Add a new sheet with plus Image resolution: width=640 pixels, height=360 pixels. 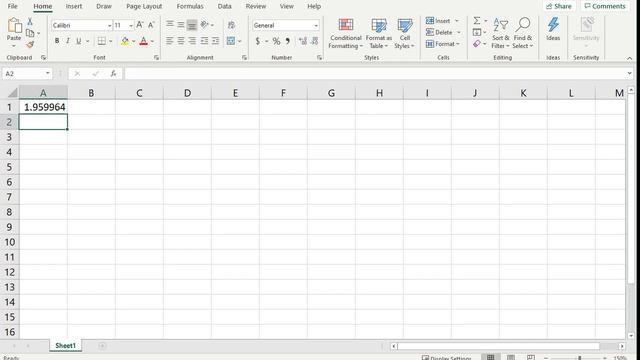(102, 346)
